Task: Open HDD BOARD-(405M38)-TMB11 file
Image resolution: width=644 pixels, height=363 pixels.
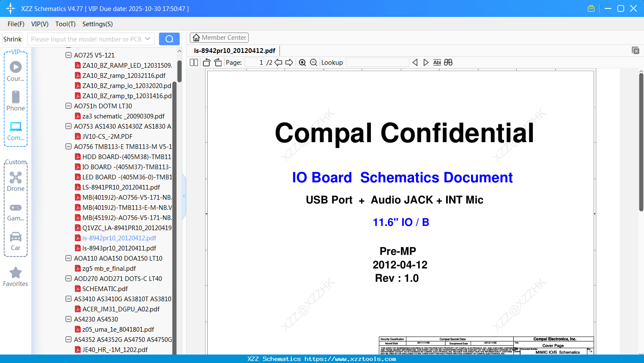Action: coord(127,157)
